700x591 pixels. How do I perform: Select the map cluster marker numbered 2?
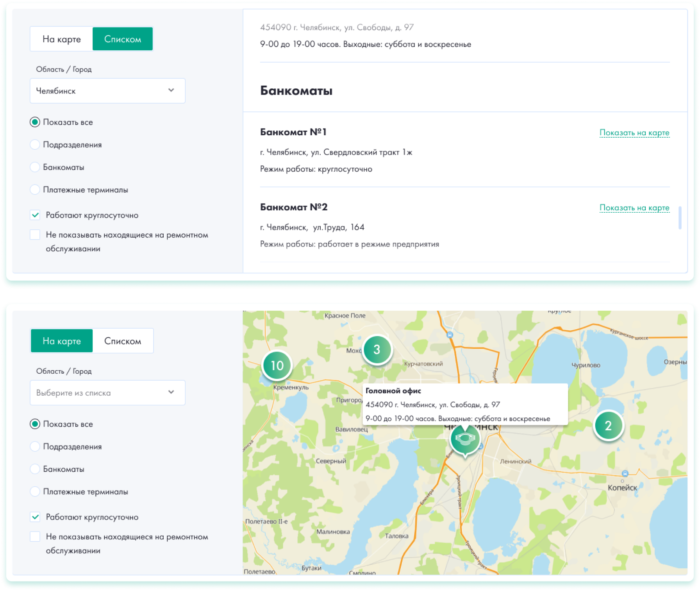[x=608, y=426]
